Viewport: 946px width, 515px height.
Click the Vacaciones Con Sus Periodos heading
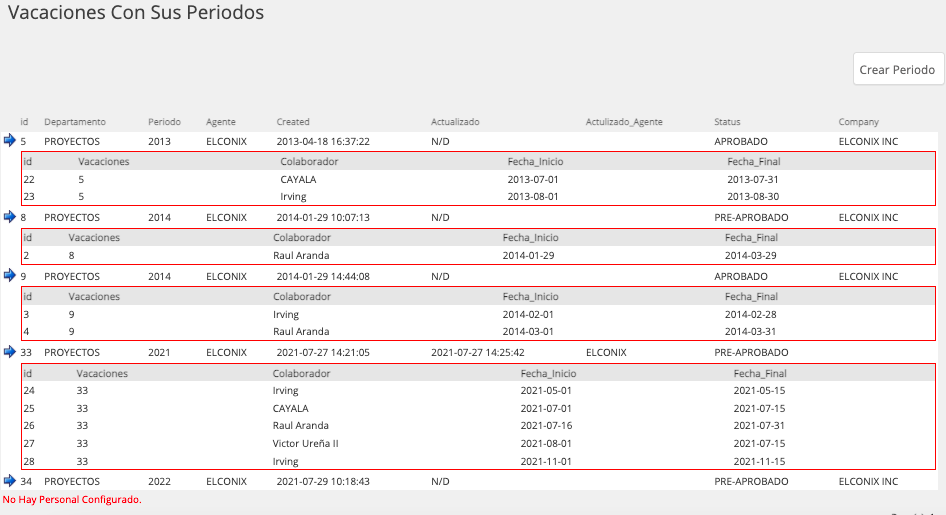coord(136,12)
